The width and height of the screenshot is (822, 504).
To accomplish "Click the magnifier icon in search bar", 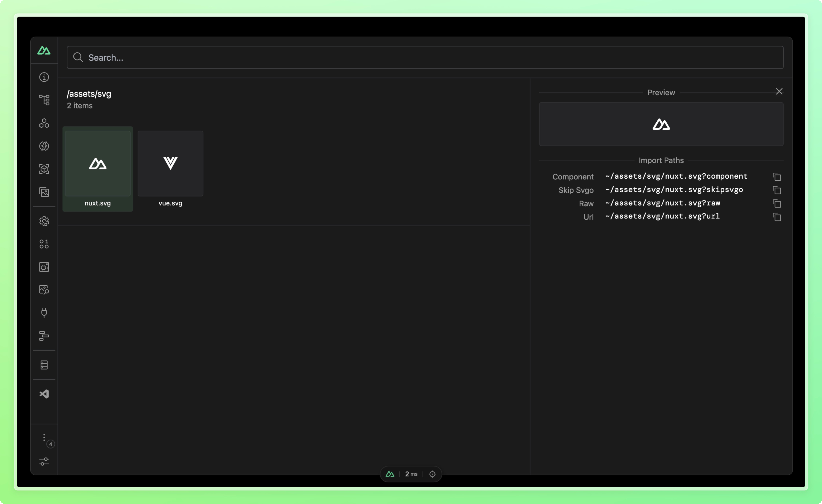I will (x=78, y=57).
